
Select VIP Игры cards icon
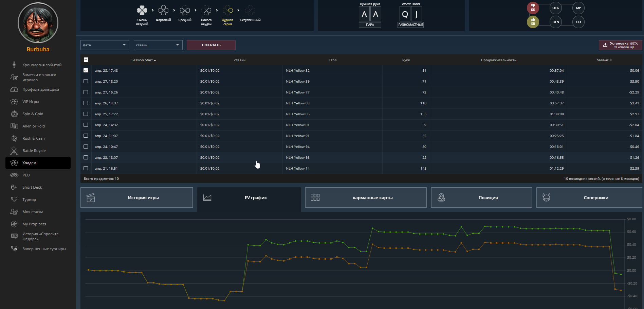pyautogui.click(x=14, y=102)
